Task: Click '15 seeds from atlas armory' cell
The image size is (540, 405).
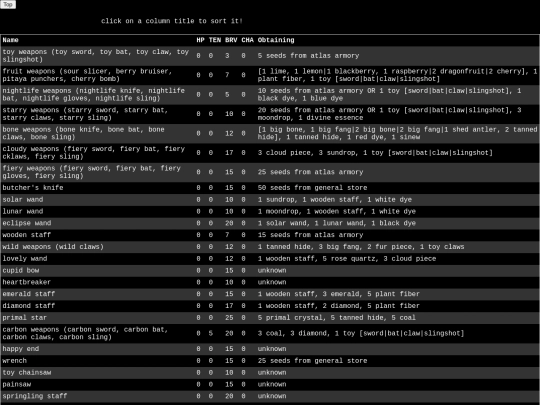Action: 311,235
